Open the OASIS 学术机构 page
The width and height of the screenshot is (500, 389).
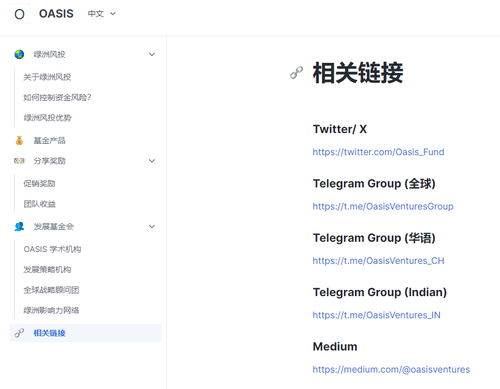[52, 249]
